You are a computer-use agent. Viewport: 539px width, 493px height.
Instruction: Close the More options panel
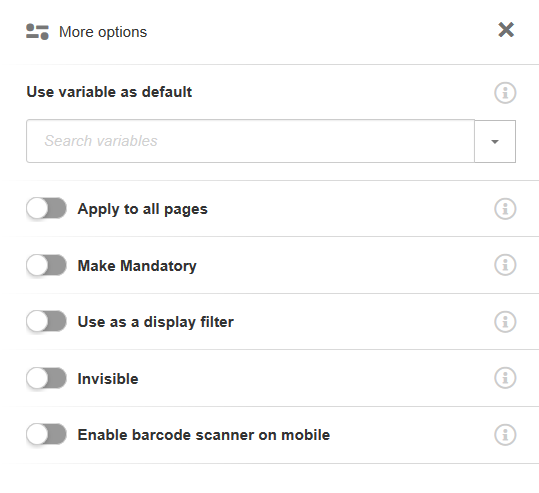coord(506,30)
